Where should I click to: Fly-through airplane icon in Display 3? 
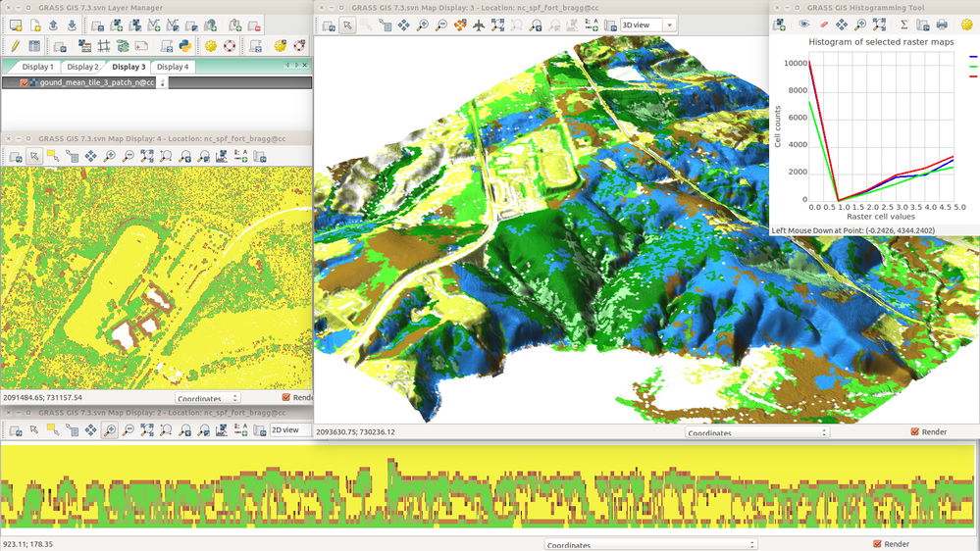tap(479, 25)
